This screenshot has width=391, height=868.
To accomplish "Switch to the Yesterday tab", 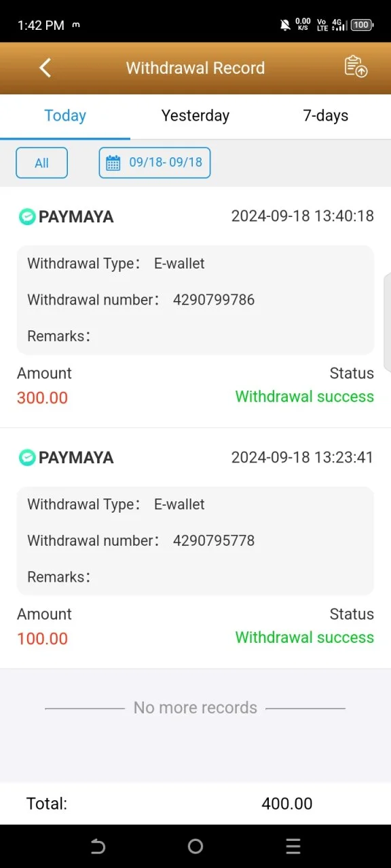I will 195,116.
